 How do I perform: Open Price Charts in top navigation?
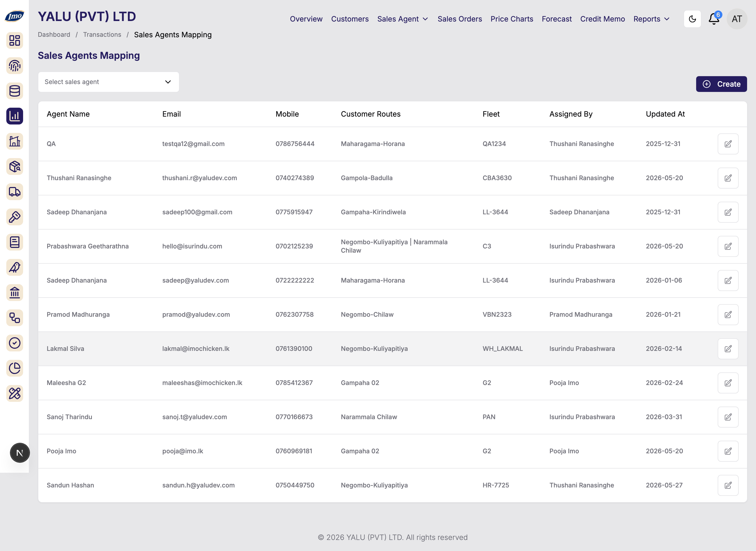click(x=512, y=19)
